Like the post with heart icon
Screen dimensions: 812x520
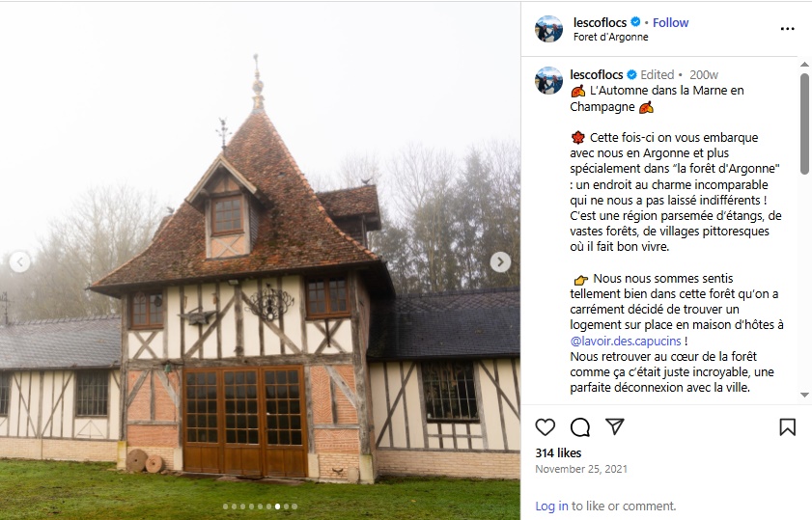coord(546,426)
